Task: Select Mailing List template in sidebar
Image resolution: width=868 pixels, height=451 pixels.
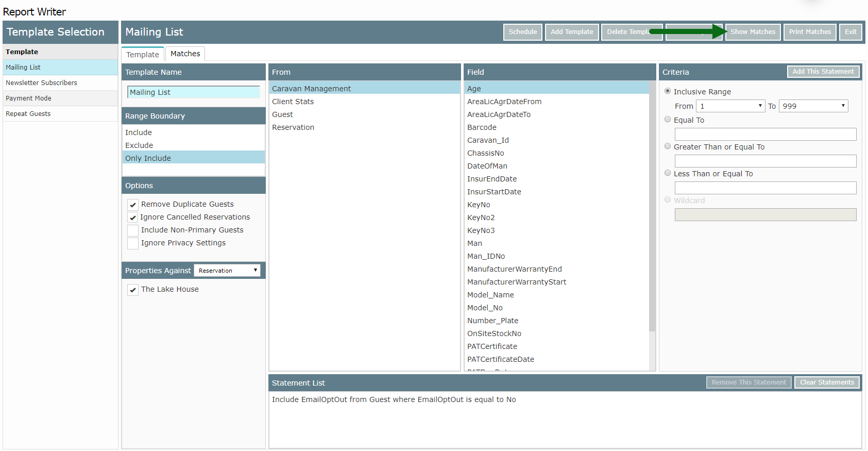Action: 60,68
